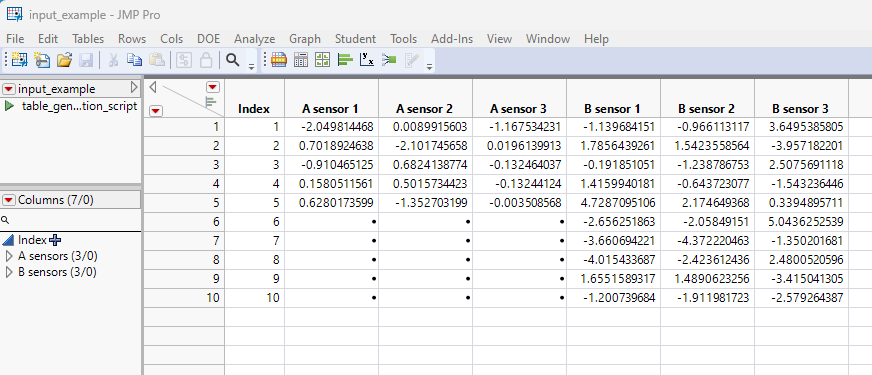Click the plus formula icon beside Index
Image resolution: width=872 pixels, height=375 pixels.
coord(55,240)
